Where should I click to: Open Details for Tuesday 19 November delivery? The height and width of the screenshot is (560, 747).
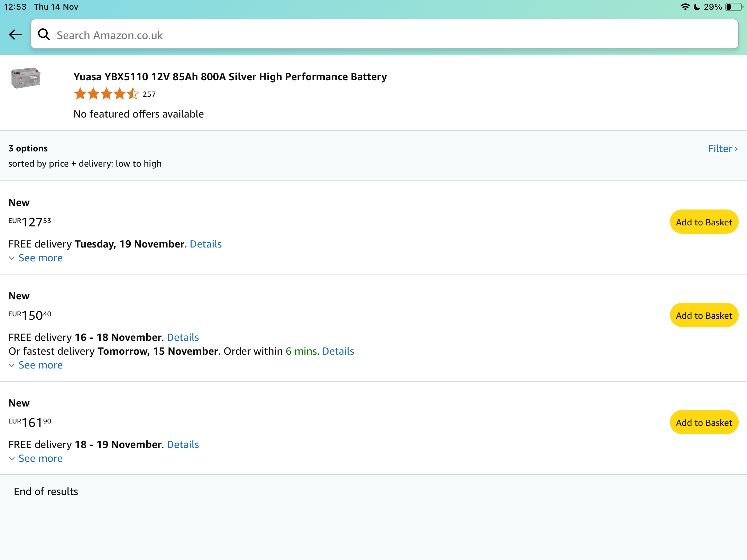point(206,244)
